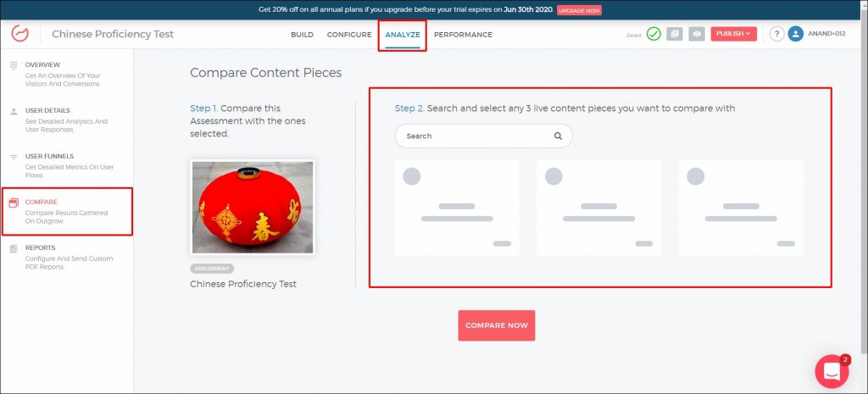Open the ANAND+012 account menu
Image resolution: width=868 pixels, height=394 pixels.
tap(826, 35)
